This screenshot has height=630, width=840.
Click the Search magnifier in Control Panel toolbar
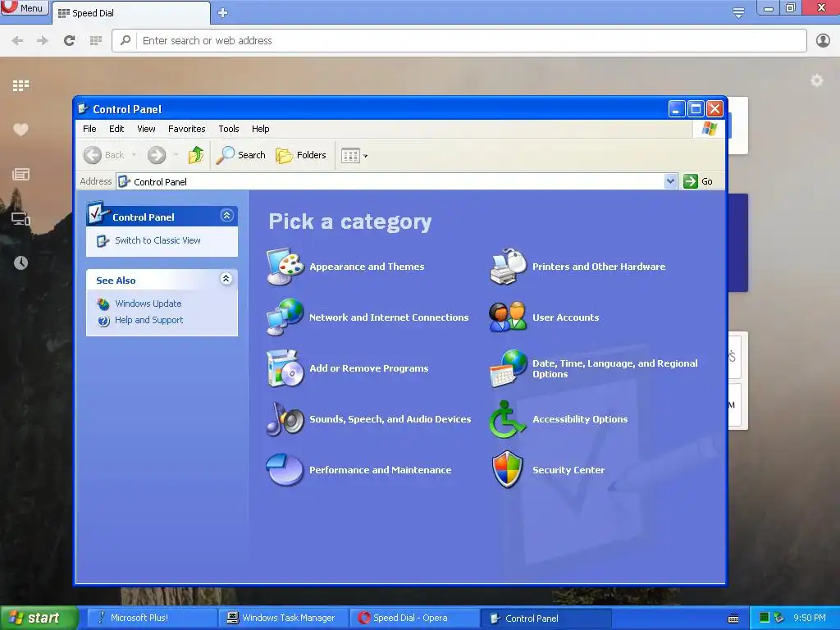(x=241, y=155)
